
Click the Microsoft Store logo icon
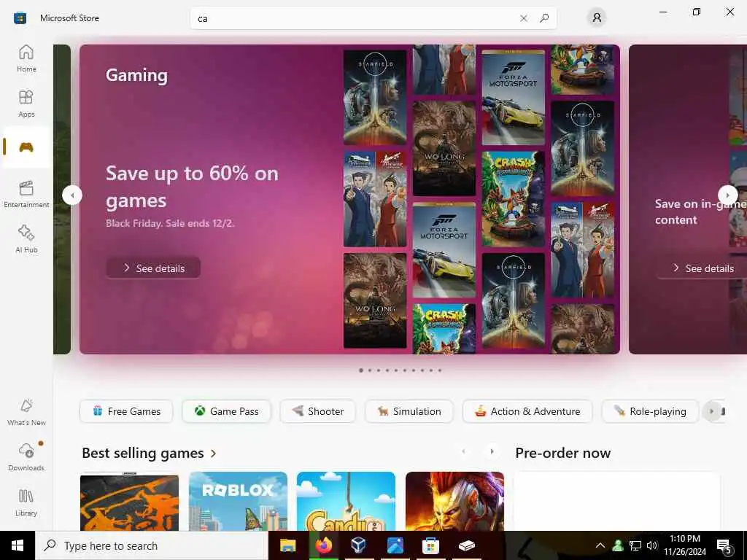tap(20, 18)
